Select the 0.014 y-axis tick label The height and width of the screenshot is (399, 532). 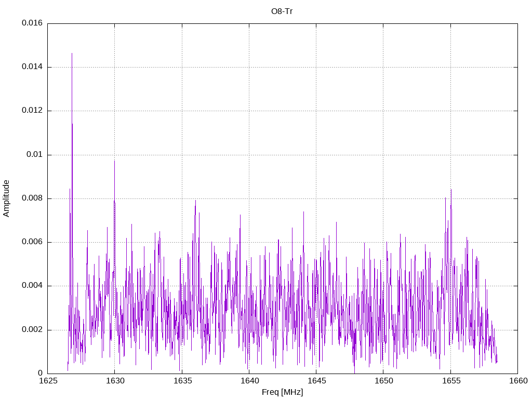tap(32, 67)
